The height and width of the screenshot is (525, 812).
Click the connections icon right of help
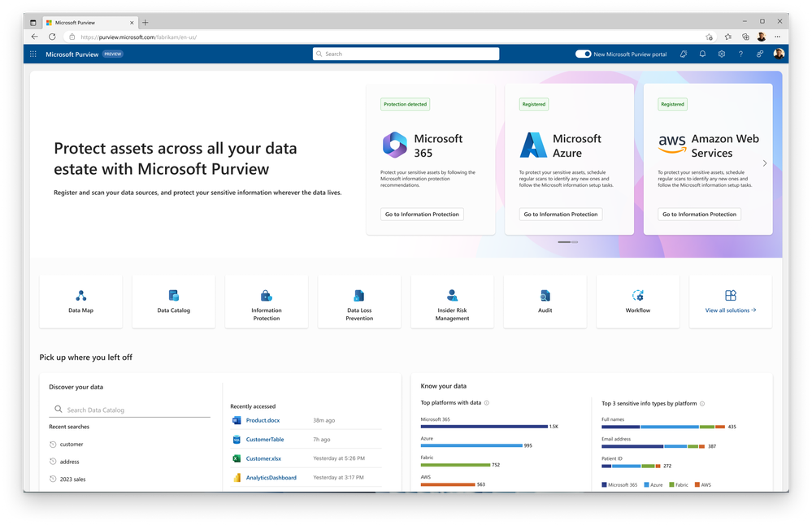pyautogui.click(x=760, y=54)
